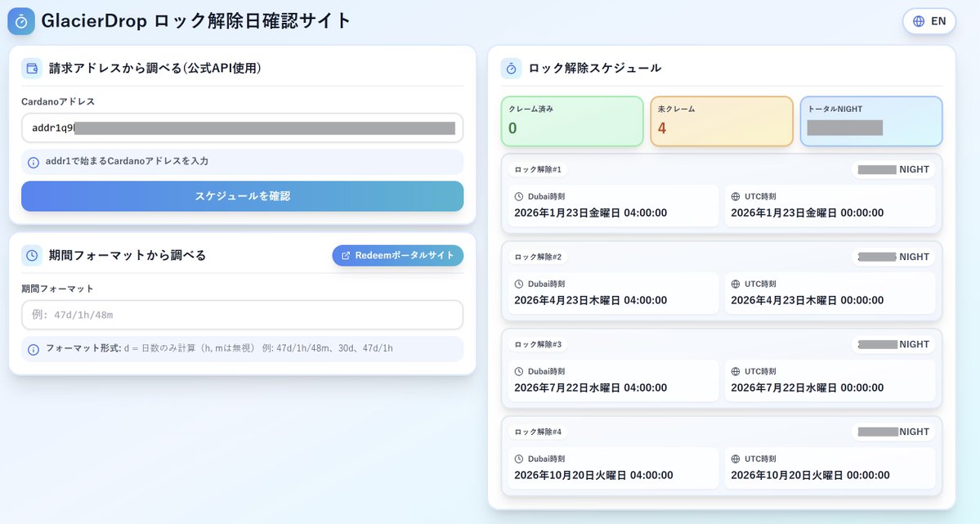980x524 pixels.
Task: Click the wallet icon beside 請求アドレスから調べる
Action: coord(32,68)
